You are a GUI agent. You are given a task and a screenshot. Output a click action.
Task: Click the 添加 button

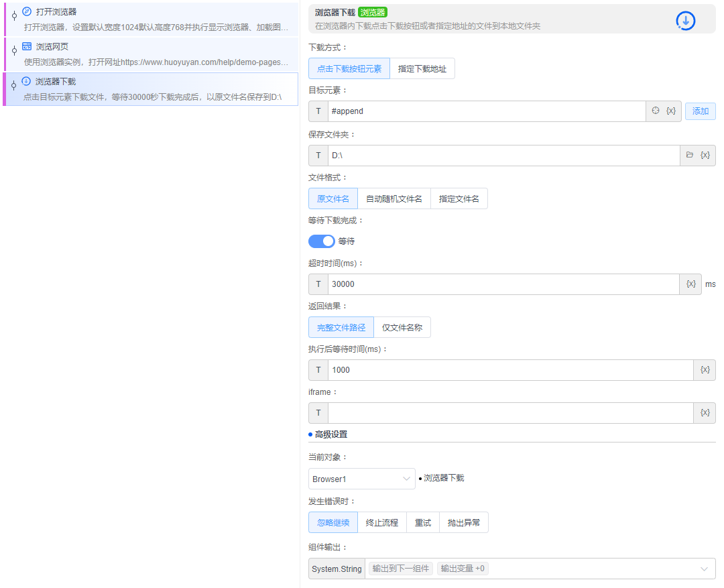point(701,111)
